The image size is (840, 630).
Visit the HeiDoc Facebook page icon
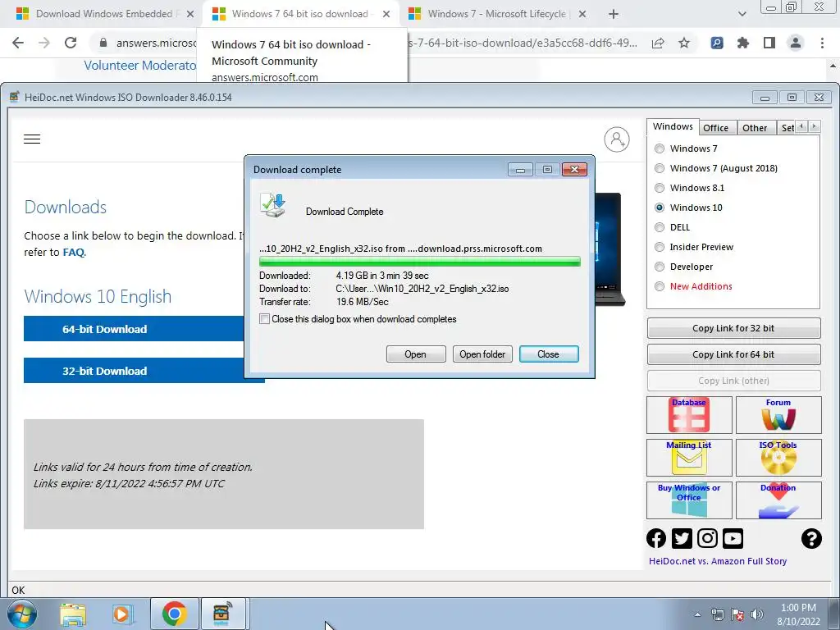(656, 538)
